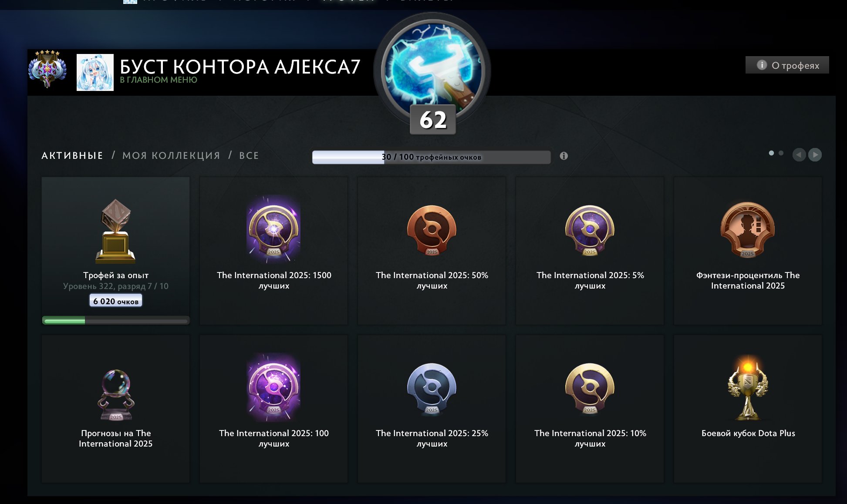This screenshot has width=847, height=504.
Task: Open The International 2025 50% bronze badge
Action: pos(432,230)
